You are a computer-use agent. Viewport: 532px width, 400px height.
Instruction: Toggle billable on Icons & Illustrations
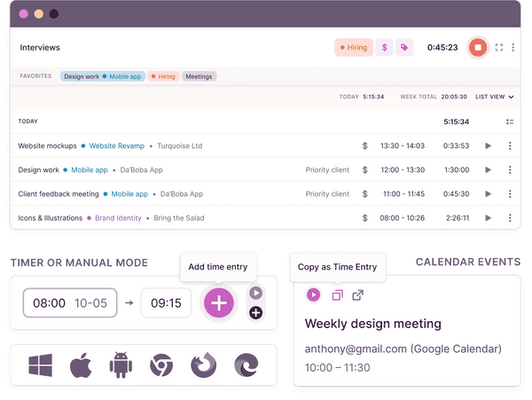click(364, 218)
